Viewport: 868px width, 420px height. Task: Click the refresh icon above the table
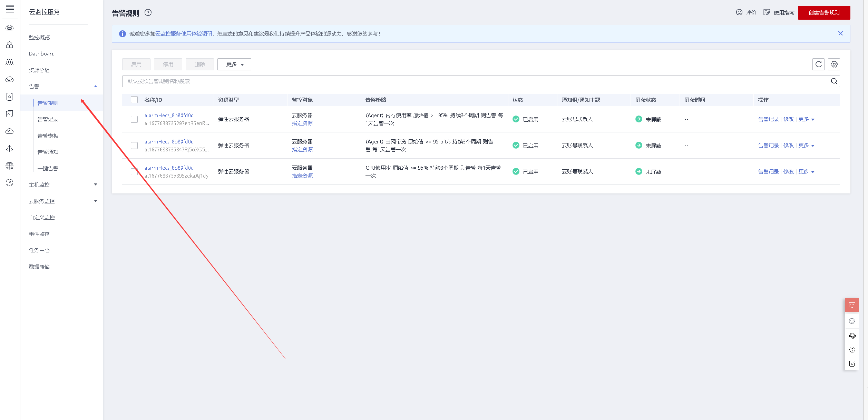818,64
